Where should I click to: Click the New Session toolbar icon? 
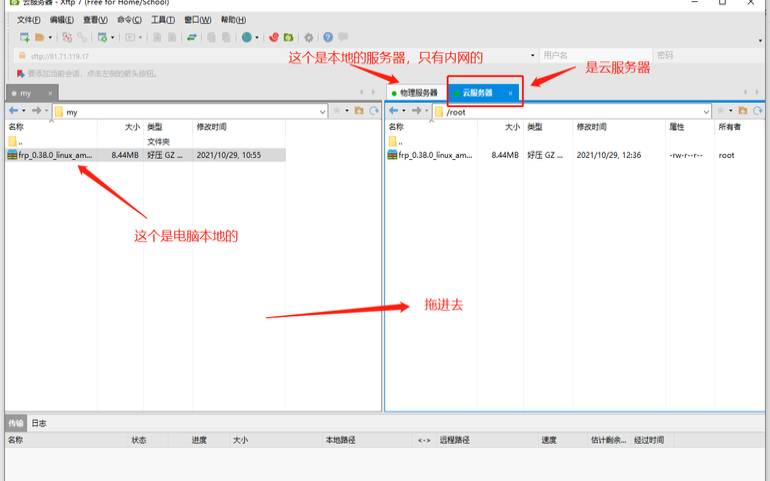(x=24, y=37)
